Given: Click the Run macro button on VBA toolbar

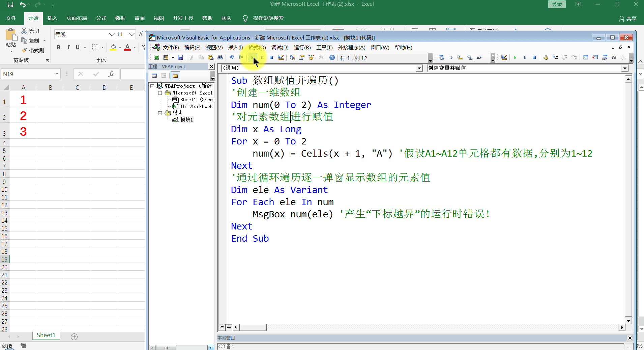Looking at the screenshot, I should click(x=253, y=57).
